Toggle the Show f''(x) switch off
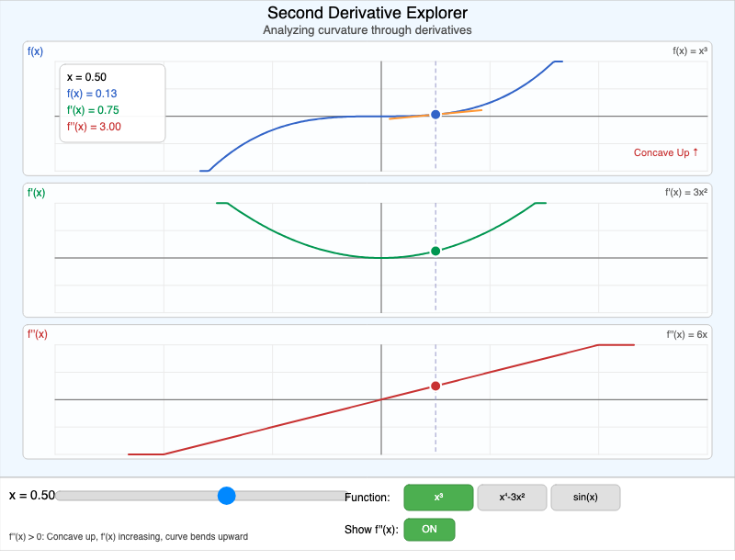The width and height of the screenshot is (735, 560). (x=430, y=529)
